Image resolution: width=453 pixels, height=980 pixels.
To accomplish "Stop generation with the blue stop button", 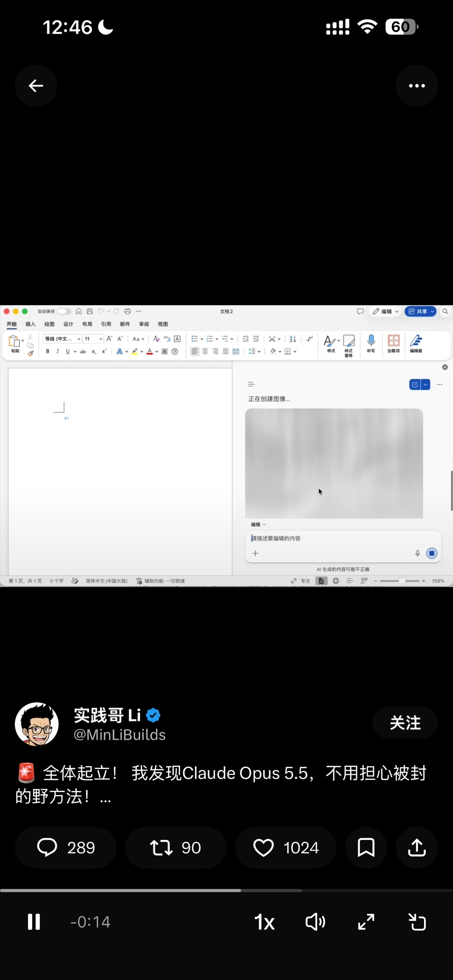I will [432, 553].
